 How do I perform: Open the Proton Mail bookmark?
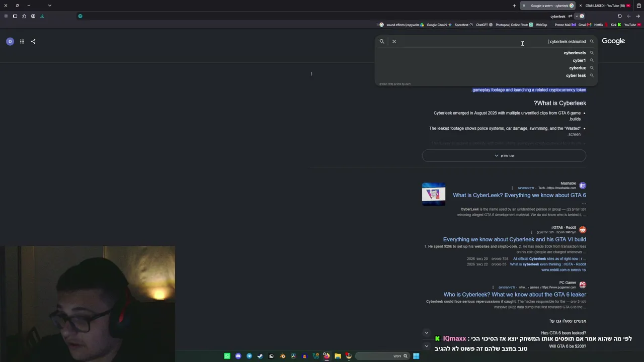565,25
